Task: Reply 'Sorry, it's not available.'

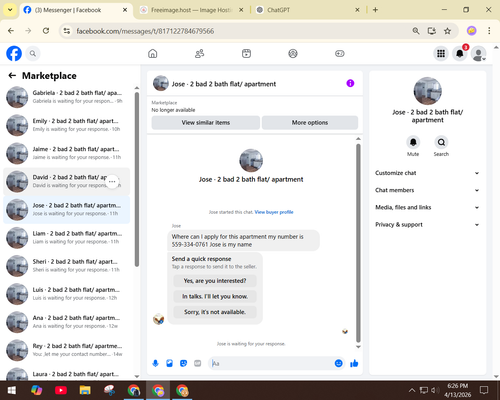Action: click(x=215, y=312)
